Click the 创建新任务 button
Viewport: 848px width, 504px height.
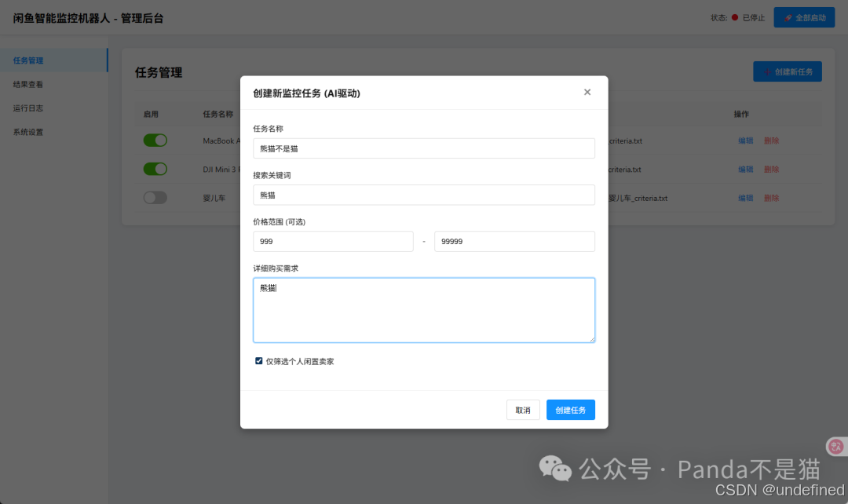[788, 71]
